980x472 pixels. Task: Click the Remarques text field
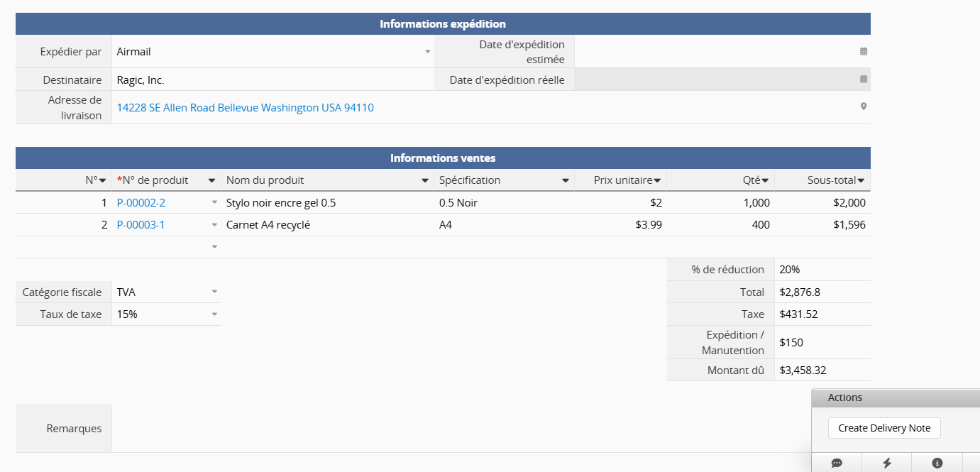(461, 428)
